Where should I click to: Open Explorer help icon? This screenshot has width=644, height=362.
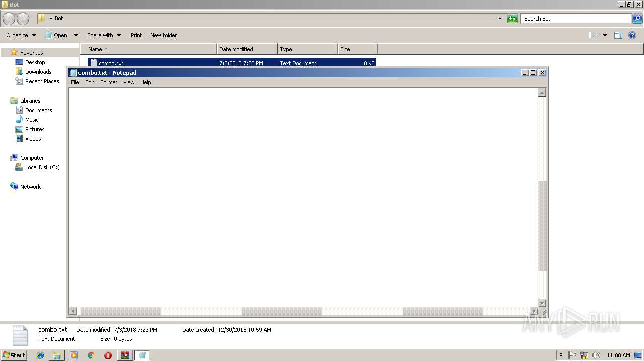[632, 35]
